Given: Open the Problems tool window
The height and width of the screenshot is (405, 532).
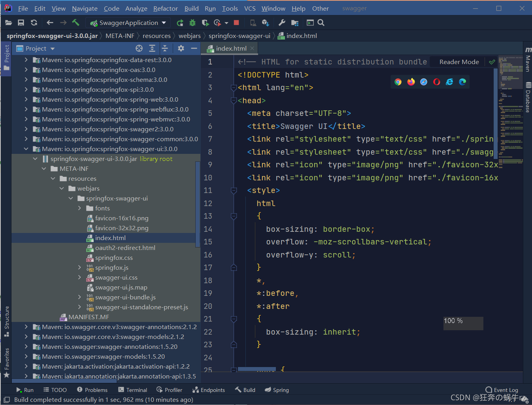Looking at the screenshot, I should click(x=92, y=390).
